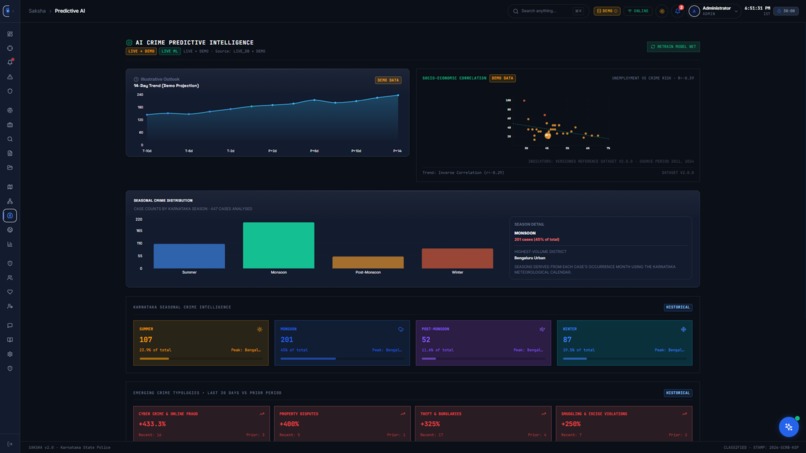Select the red Winter bar
Viewport: 806px width, 453px height.
pyautogui.click(x=457, y=258)
